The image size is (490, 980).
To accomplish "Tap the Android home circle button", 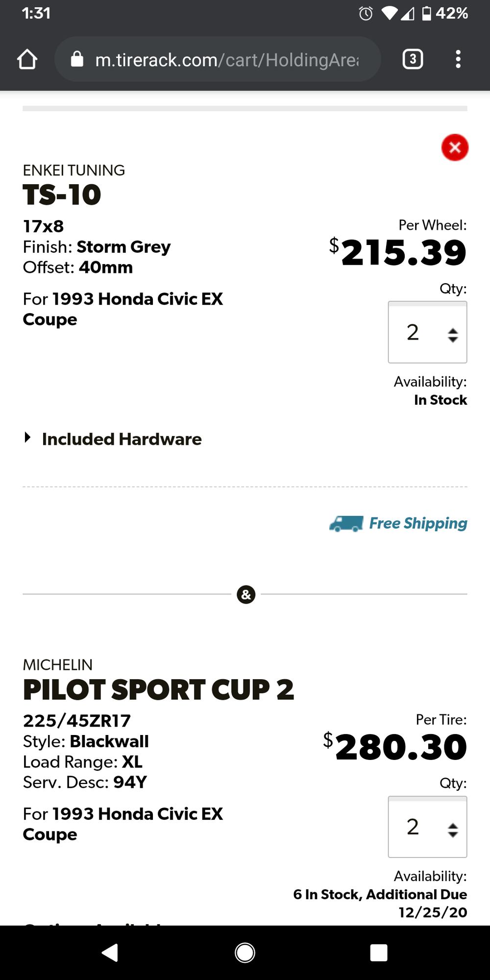I will click(245, 953).
